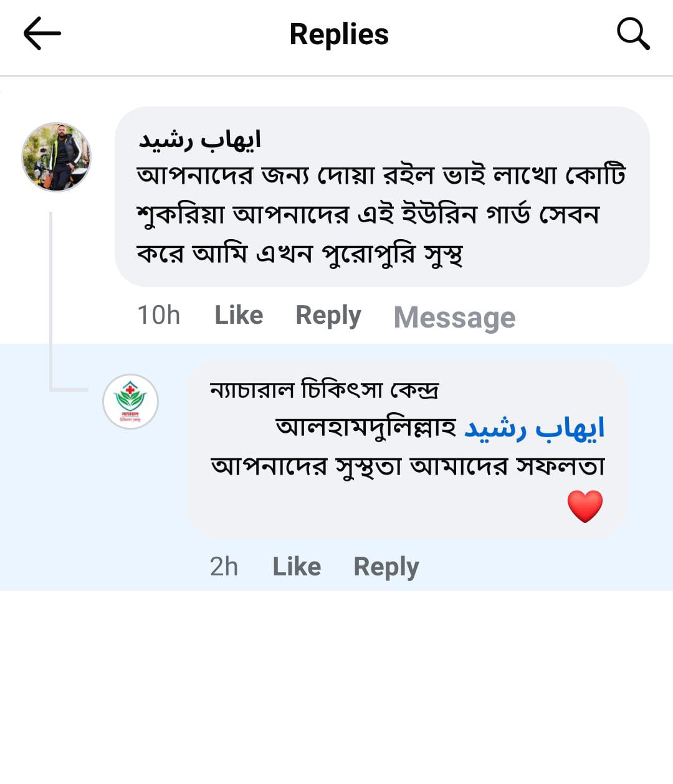673x784 pixels.
Task: Open the first commenter's profile photo
Action: pos(57,157)
